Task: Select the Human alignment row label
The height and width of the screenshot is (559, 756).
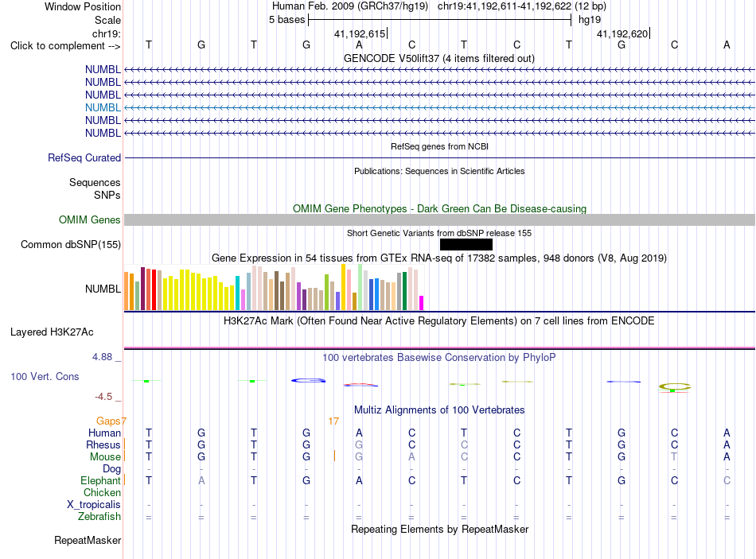Action: pos(104,433)
